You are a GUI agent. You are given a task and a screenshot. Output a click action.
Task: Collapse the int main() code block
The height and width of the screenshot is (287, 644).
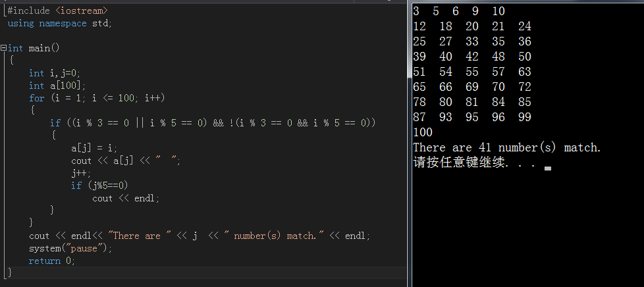4,48
